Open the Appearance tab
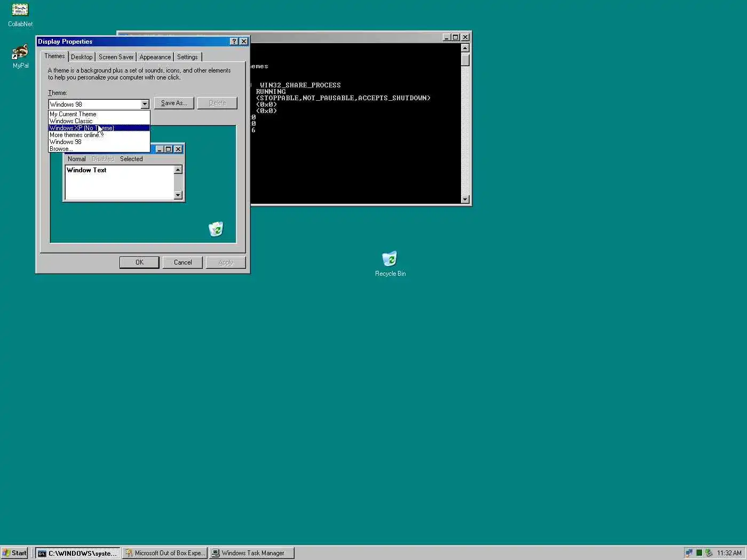 (x=155, y=57)
